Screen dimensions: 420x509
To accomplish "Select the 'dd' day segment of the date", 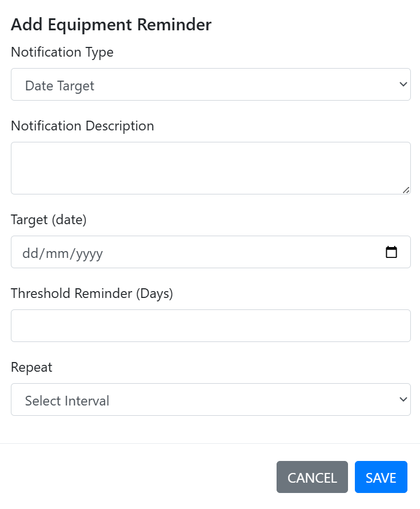I will (29, 253).
